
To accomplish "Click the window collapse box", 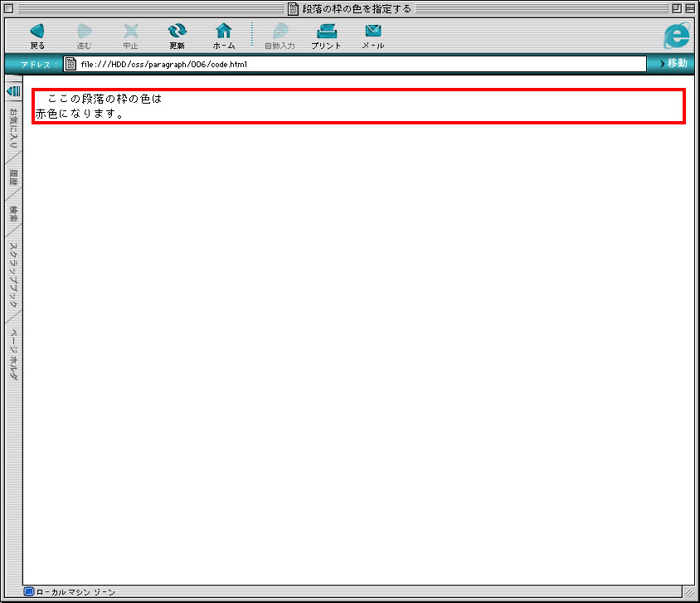I will 690,8.
